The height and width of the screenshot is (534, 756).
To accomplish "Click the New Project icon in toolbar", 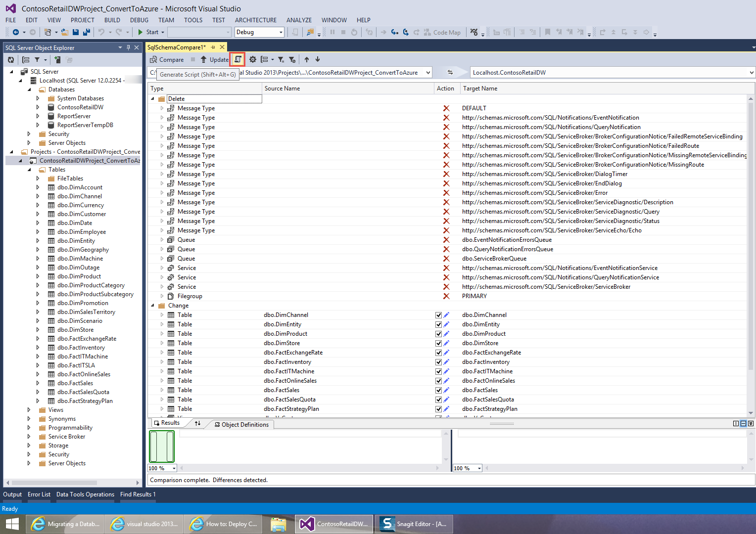I will 47,32.
